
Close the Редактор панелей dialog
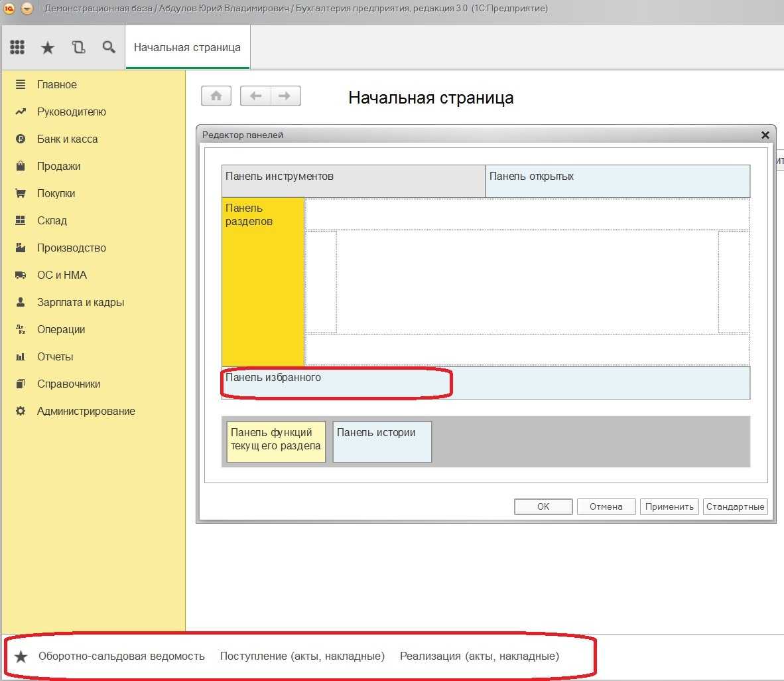click(x=765, y=135)
